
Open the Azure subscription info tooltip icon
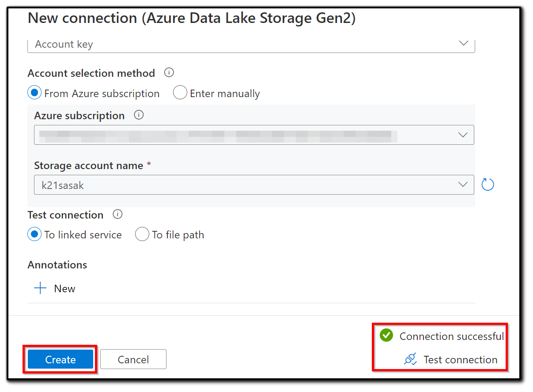click(x=138, y=115)
